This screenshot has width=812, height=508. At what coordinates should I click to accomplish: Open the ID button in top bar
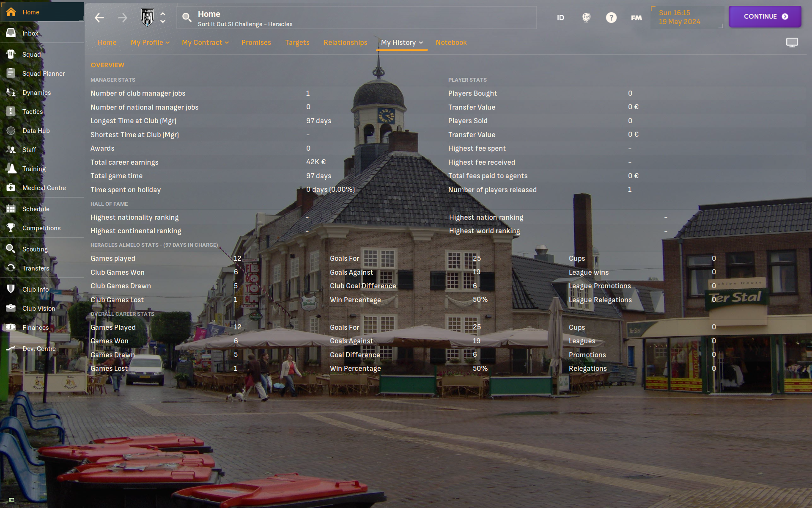560,18
